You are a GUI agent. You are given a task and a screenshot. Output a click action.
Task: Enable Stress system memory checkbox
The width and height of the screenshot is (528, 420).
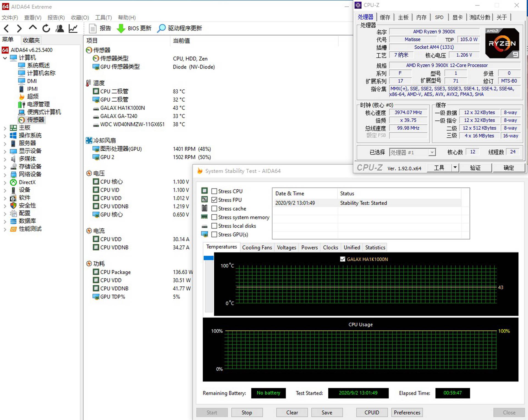click(x=214, y=217)
